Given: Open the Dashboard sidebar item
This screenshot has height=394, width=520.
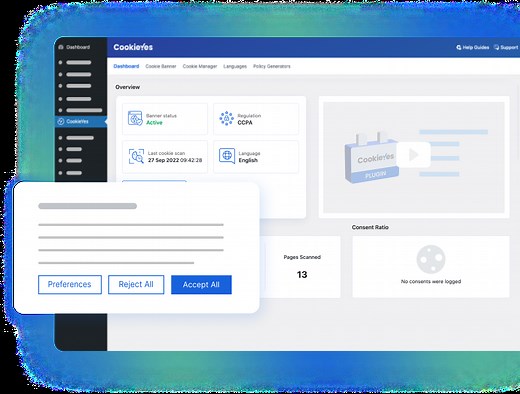Looking at the screenshot, I should pyautogui.click(x=74, y=47).
